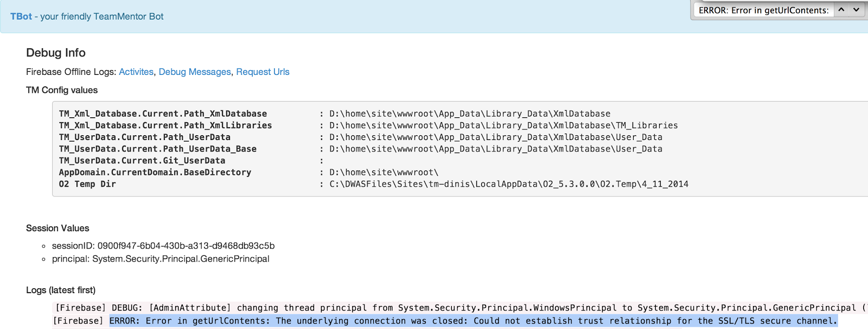868x329 pixels.
Task: Jump to previous find match arrow
Action: 841,10
